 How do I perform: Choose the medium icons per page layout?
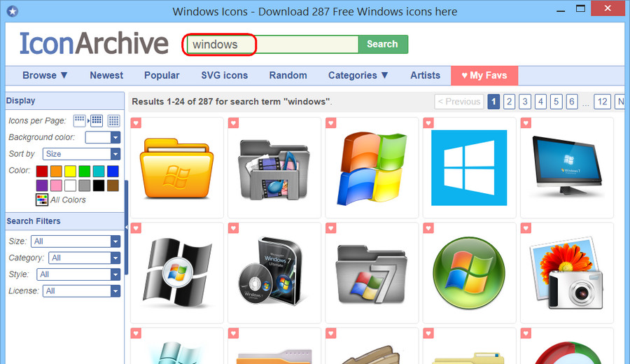(x=97, y=120)
